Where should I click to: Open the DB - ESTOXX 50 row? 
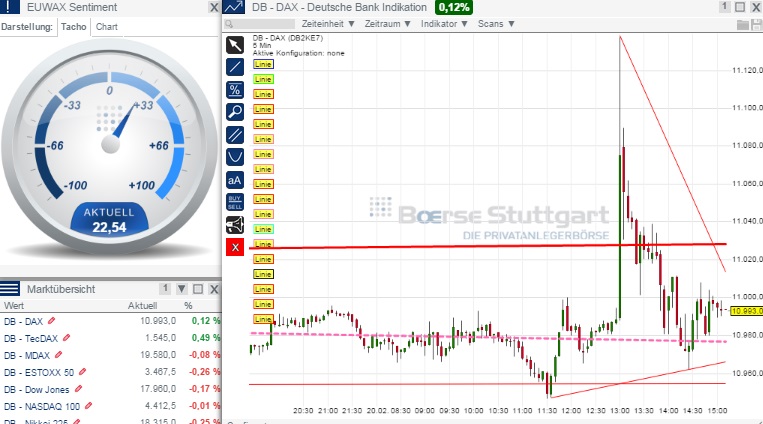110,372
